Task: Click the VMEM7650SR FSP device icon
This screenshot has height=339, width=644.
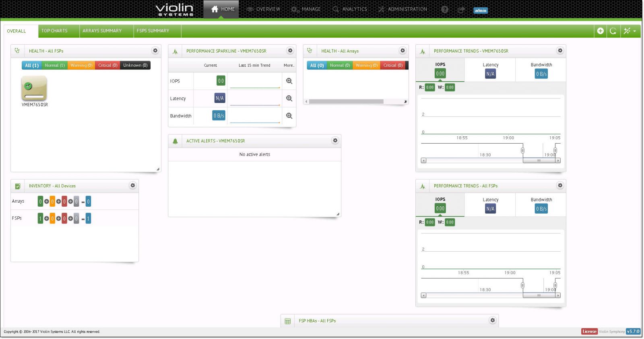Action: point(34,88)
